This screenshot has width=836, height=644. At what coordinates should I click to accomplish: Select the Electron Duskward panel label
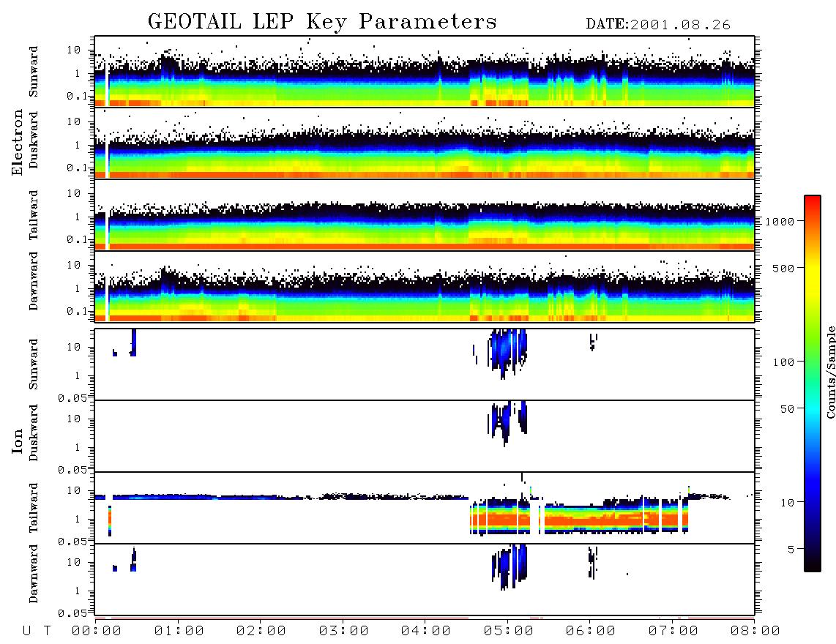[x=34, y=140]
